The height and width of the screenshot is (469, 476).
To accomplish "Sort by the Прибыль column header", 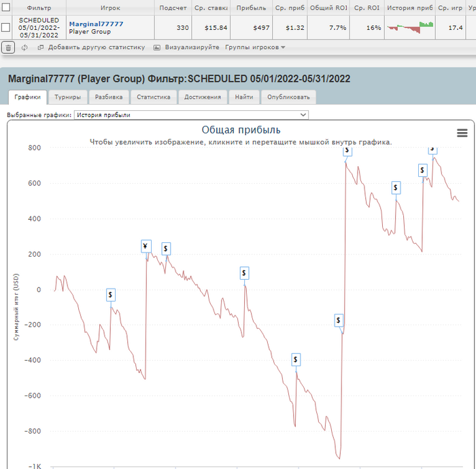I will (x=251, y=8).
